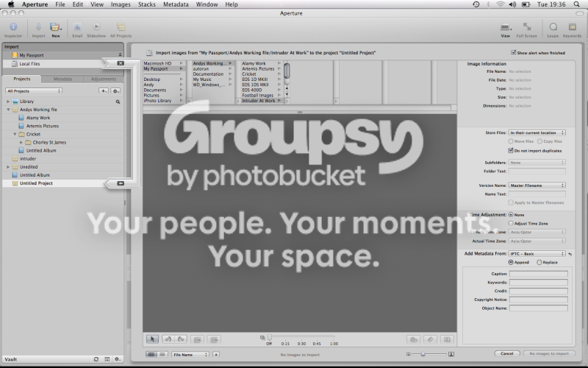
Task: Expand the Library tree item
Action: [x=8, y=102]
